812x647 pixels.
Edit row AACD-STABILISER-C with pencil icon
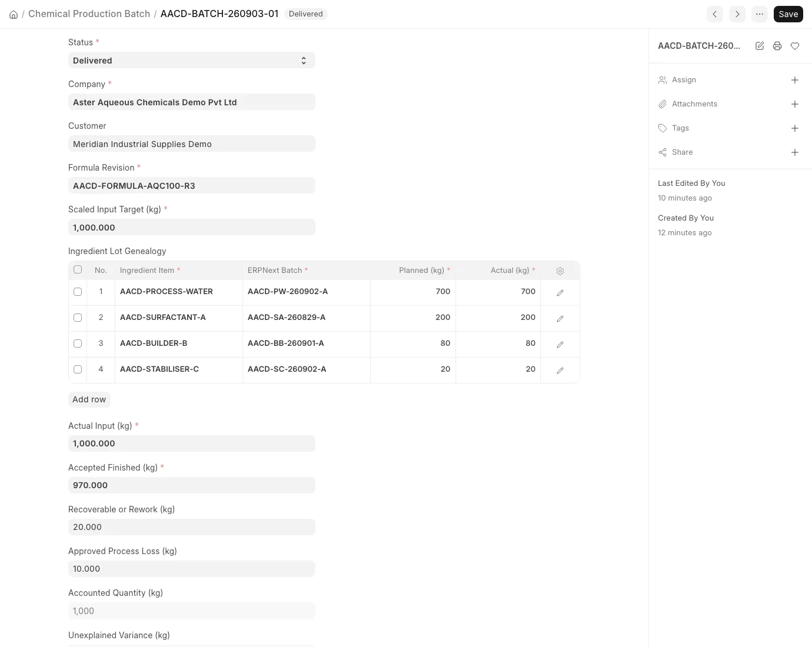(x=560, y=370)
